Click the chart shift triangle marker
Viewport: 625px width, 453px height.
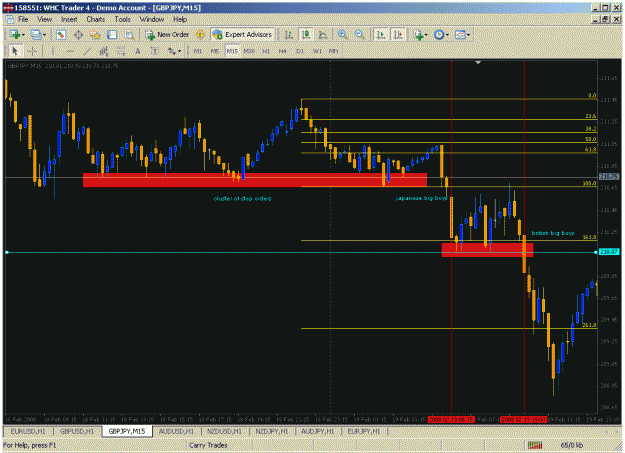[x=478, y=63]
